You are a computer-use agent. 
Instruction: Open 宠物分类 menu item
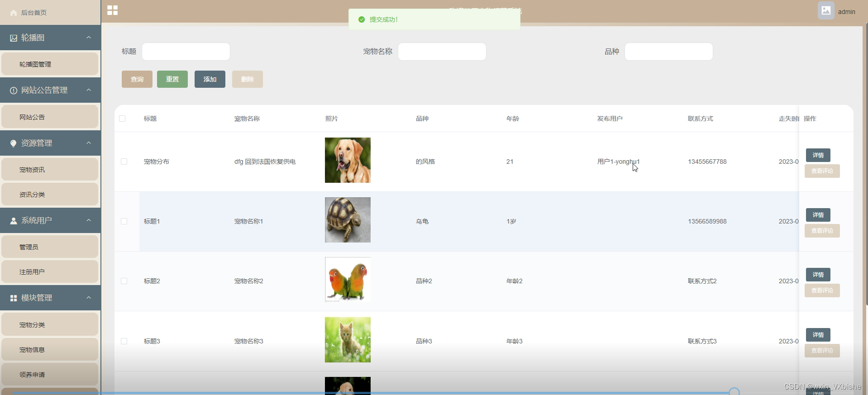(50, 325)
